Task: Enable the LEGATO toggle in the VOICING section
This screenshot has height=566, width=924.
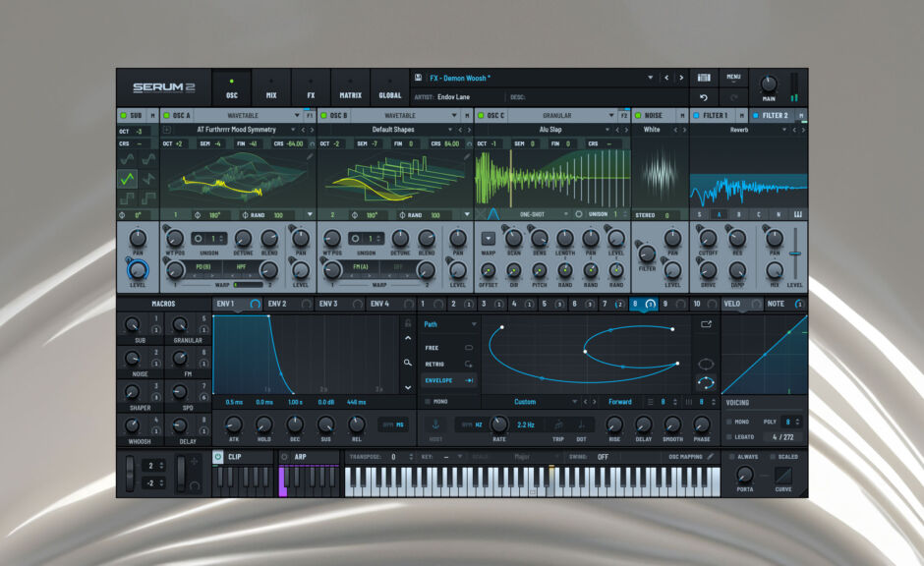Action: point(729,435)
